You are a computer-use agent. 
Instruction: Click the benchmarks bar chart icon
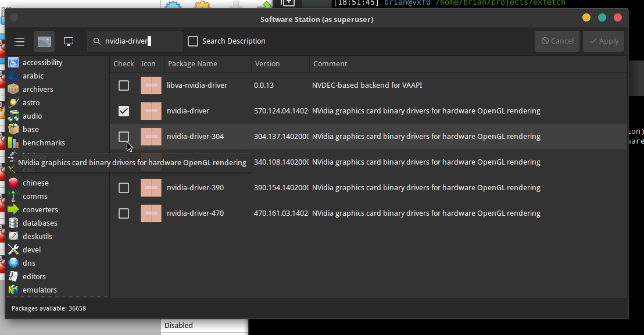click(13, 142)
